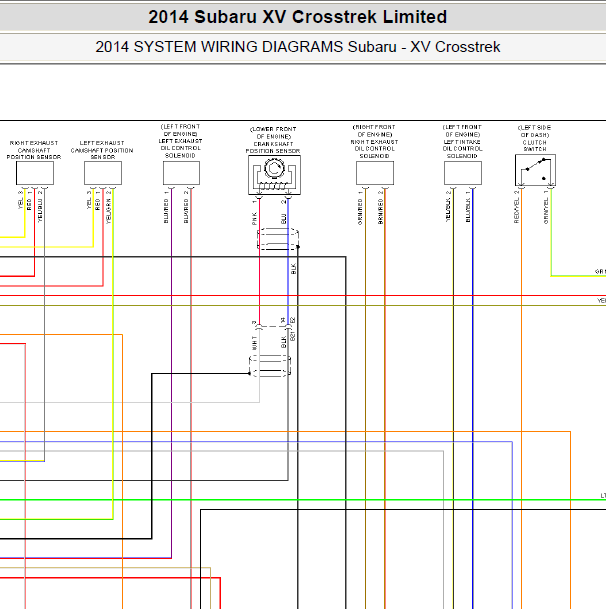Click the 'WHT' wire label
Screen dimensions: 606x609
(x=254, y=343)
